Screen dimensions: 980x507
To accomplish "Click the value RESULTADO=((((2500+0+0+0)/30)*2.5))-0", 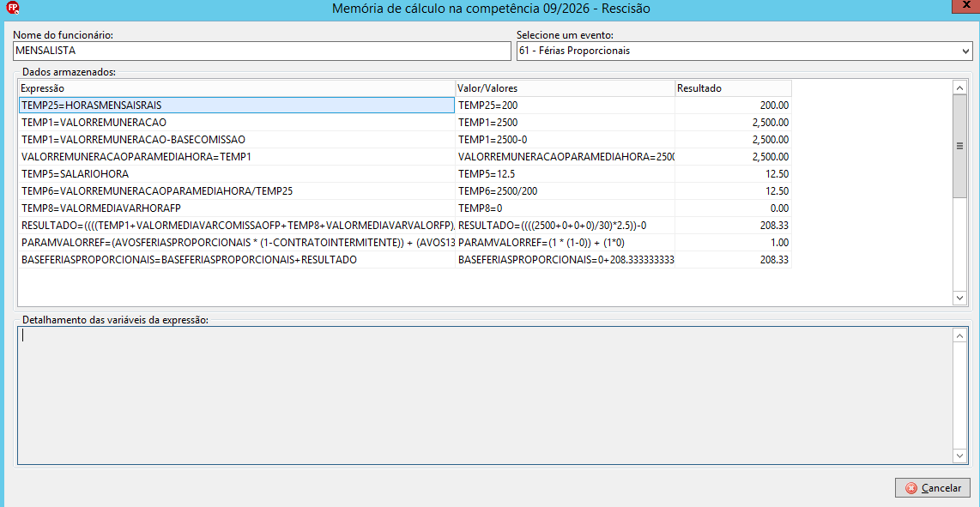I will click(565, 225).
